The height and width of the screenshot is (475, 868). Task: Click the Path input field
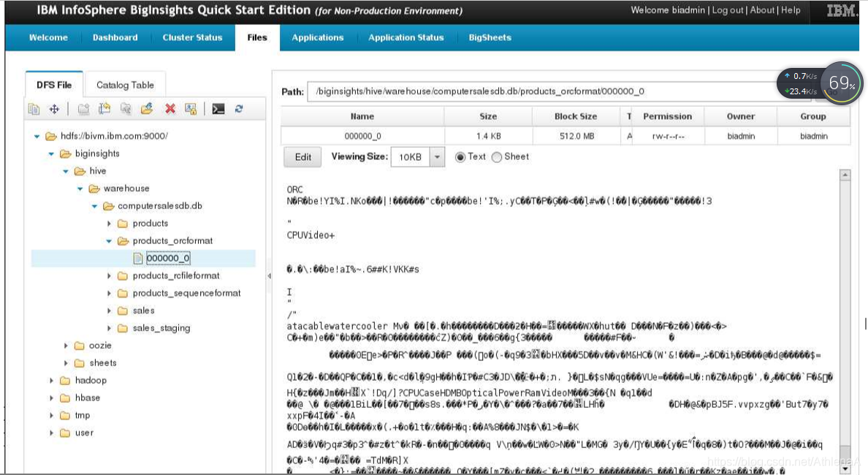click(559, 92)
